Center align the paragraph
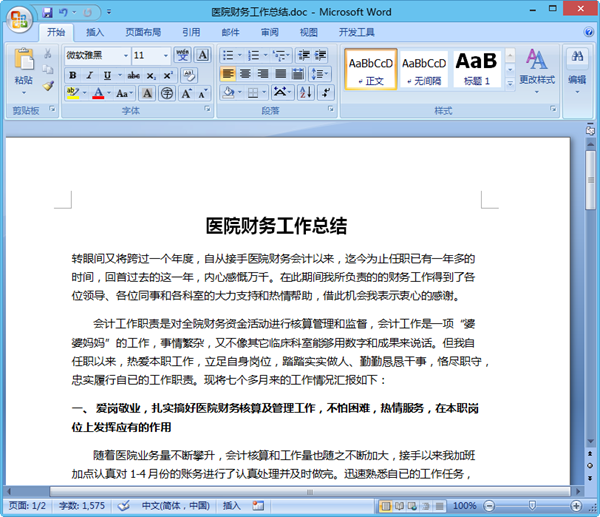Screen dimensions: 600x517 pos(245,73)
